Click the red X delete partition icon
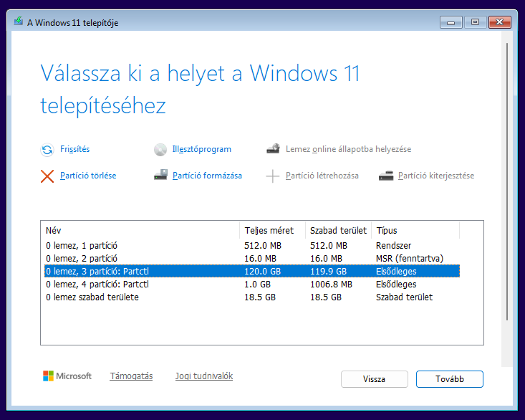The image size is (525, 420). click(x=47, y=176)
